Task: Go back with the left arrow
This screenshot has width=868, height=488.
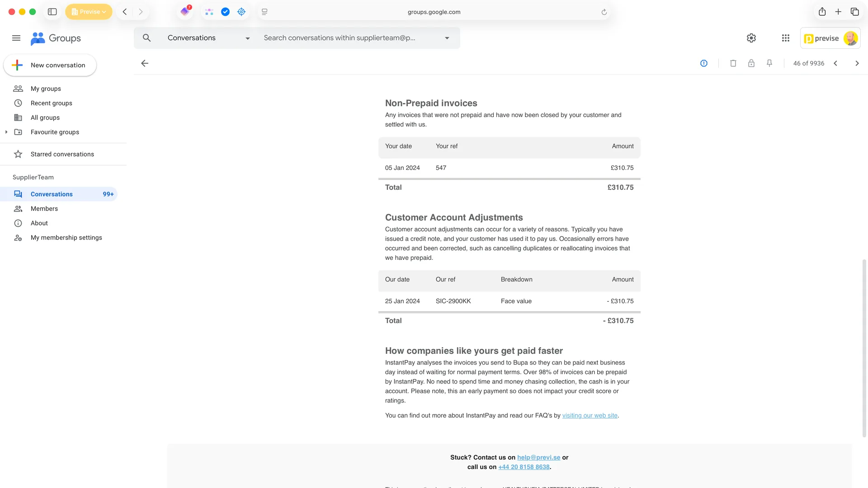Action: [145, 63]
